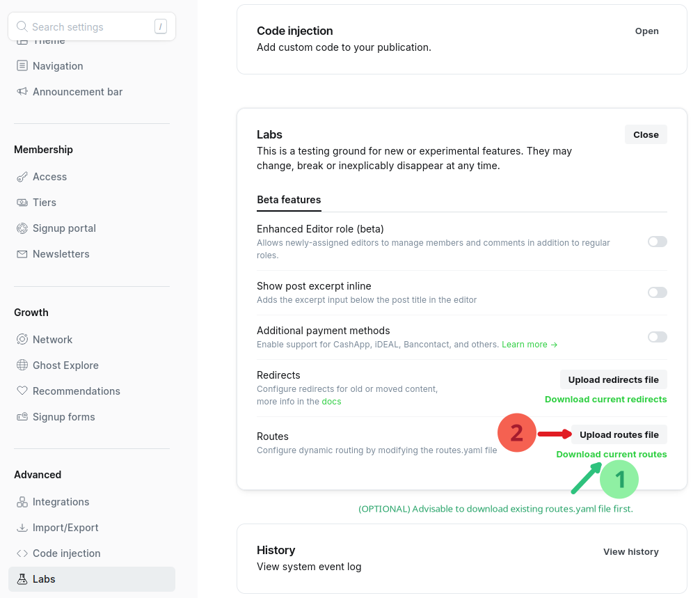This screenshot has height=598, width=700.
Task: Open View history for system log
Action: point(630,552)
